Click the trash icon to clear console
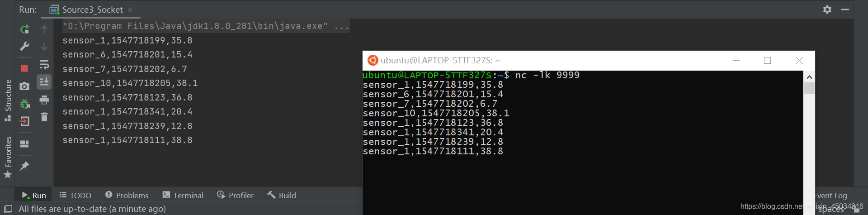Viewport: 868px width, 215px height. 44,117
